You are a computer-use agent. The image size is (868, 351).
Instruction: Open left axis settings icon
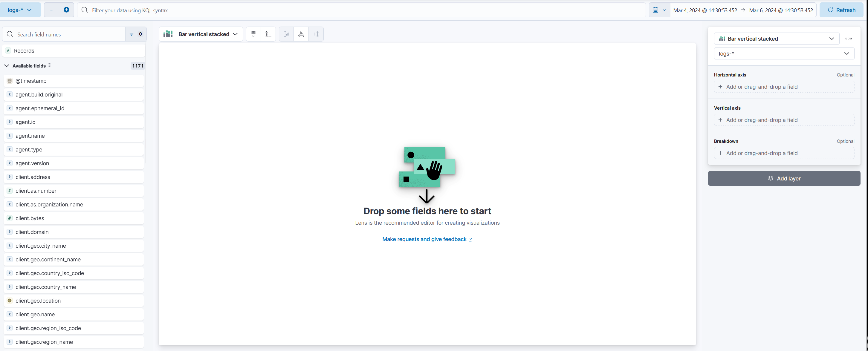[286, 34]
